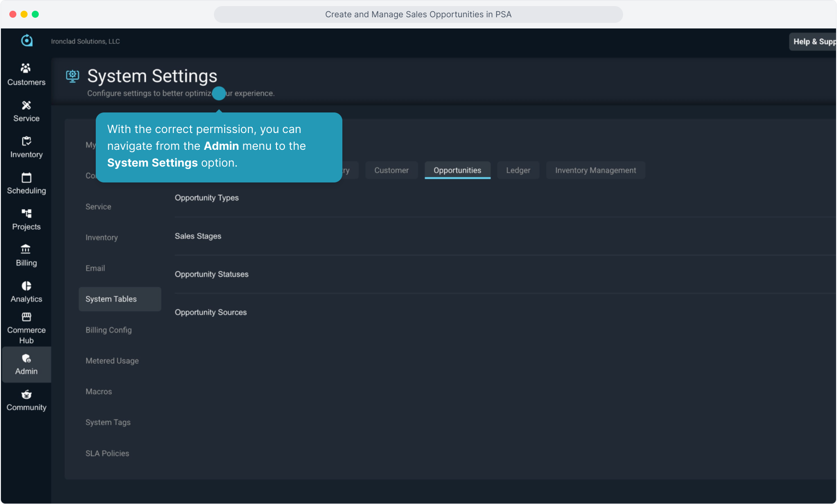Click the app logo in top-left
This screenshot has height=504, width=837.
[x=27, y=41]
